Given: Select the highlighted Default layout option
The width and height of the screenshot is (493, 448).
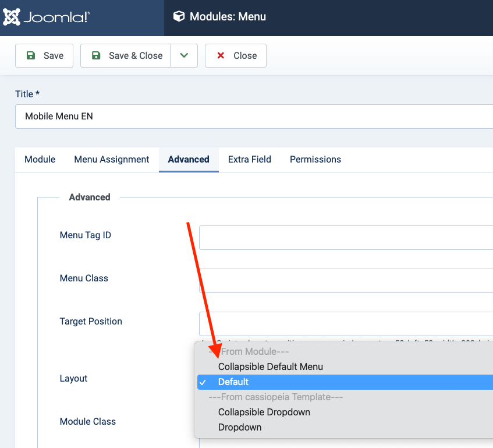Looking at the screenshot, I should click(233, 382).
